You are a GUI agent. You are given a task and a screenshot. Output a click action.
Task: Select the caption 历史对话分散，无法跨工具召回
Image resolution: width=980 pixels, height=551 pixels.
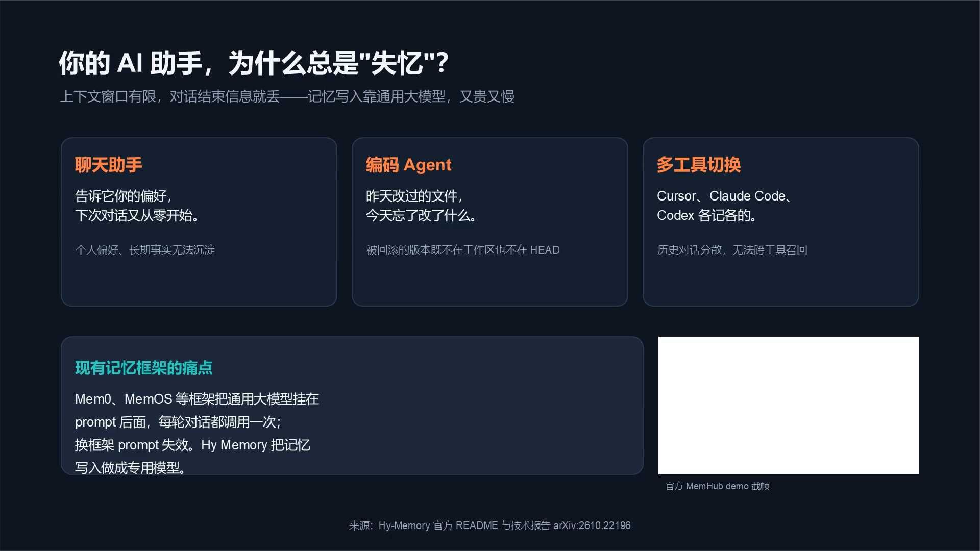coord(732,250)
